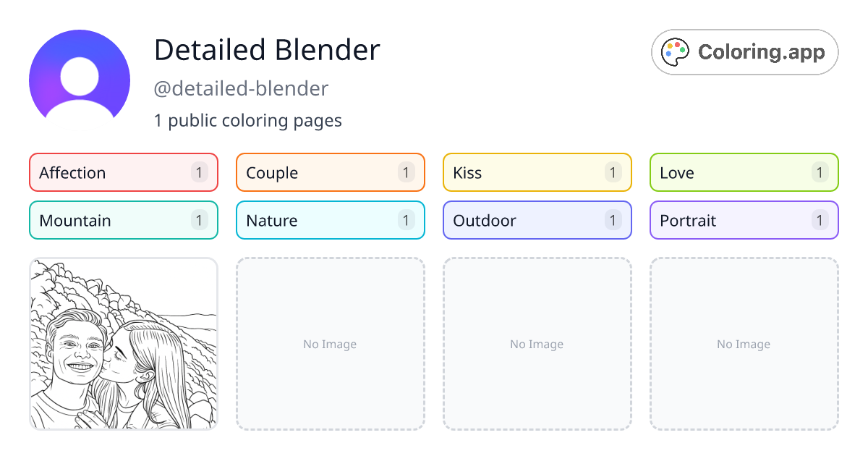Click the Couple category chip
The height and width of the screenshot is (456, 868).
[330, 172]
